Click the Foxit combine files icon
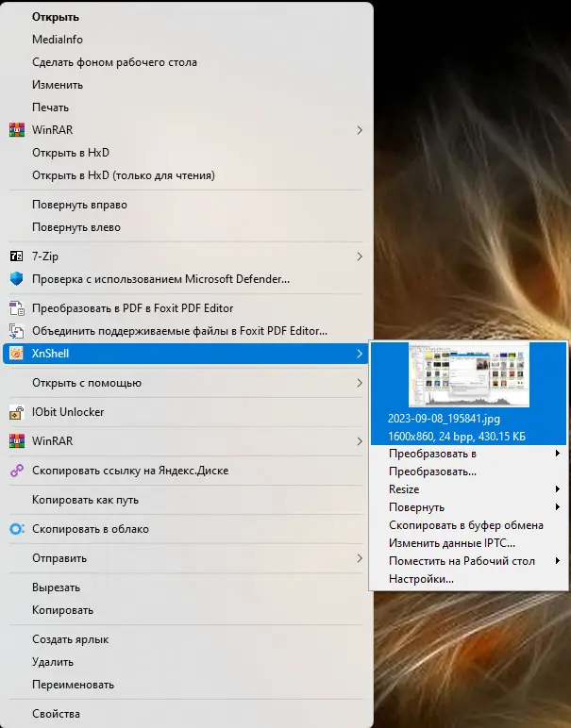 click(17, 331)
